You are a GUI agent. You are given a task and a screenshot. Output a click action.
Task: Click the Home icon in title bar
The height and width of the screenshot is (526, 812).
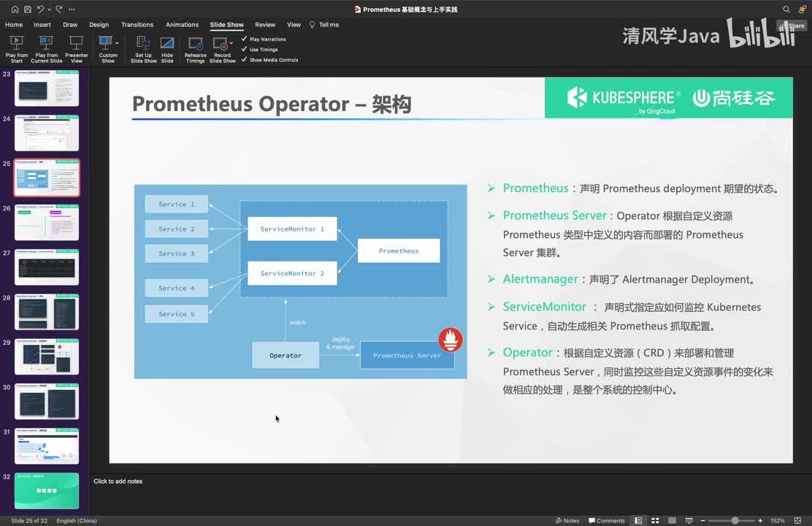point(15,9)
